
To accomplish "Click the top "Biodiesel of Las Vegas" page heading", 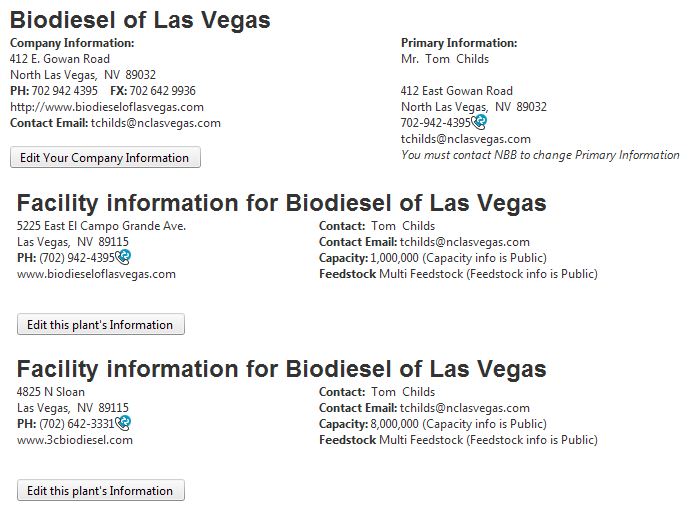I will 140,20.
